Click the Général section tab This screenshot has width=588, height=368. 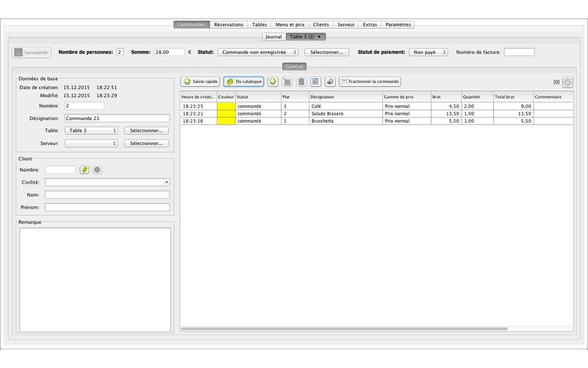(x=295, y=66)
